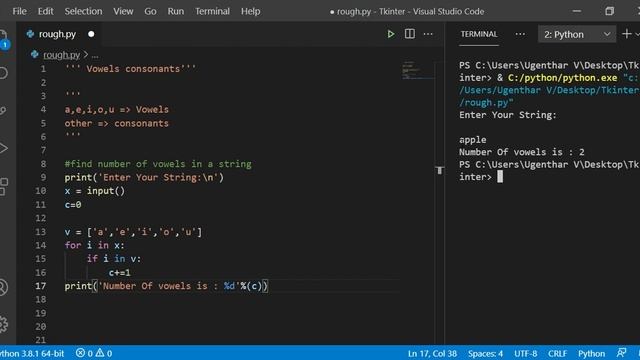Create a new terminal with plus icon

(x=627, y=34)
